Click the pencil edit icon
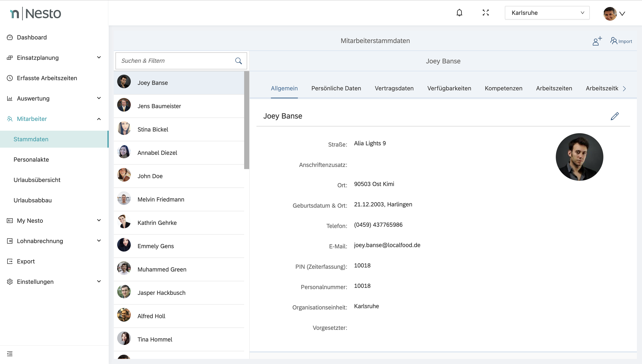The height and width of the screenshot is (364, 642). tap(614, 116)
